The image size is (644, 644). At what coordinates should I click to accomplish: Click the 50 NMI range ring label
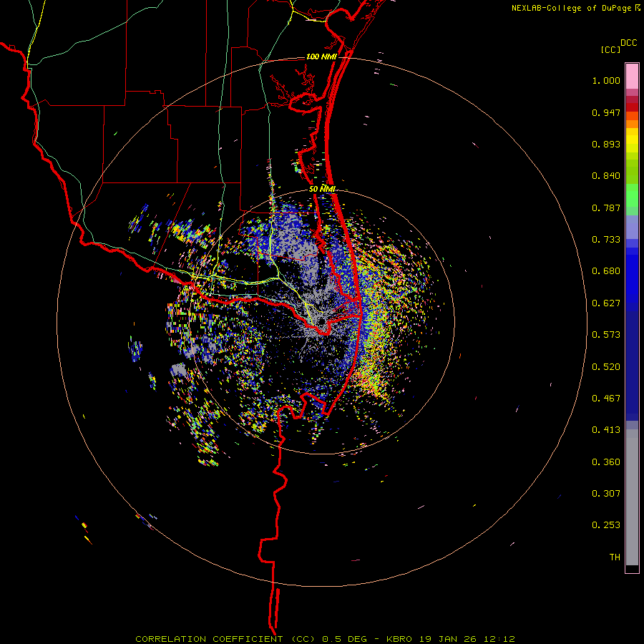[x=323, y=189]
